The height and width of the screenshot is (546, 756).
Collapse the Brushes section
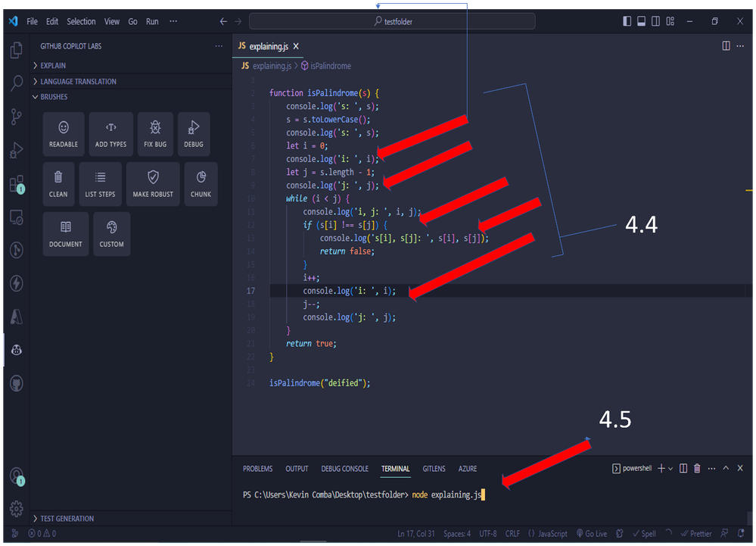130,96
